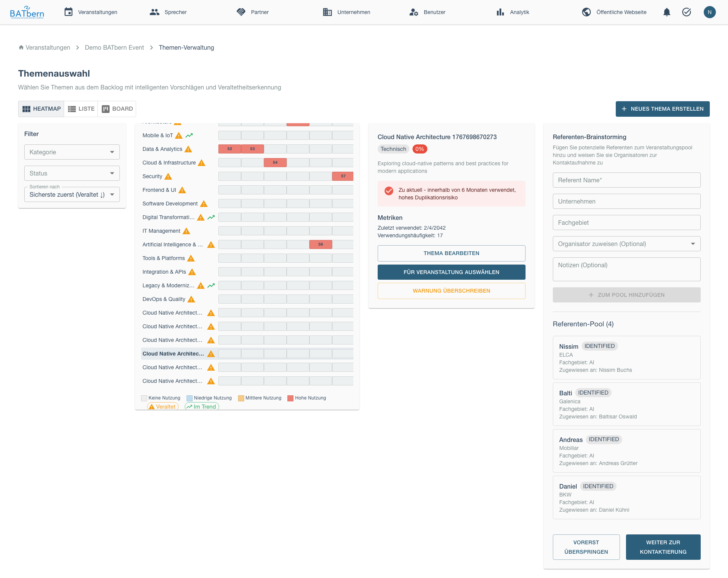Click the home icon in breadcrumb
This screenshot has width=728, height=578.
click(x=21, y=47)
